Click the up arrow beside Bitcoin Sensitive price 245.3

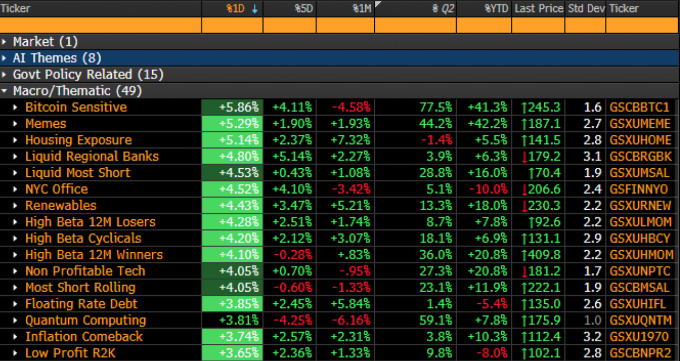(523, 107)
